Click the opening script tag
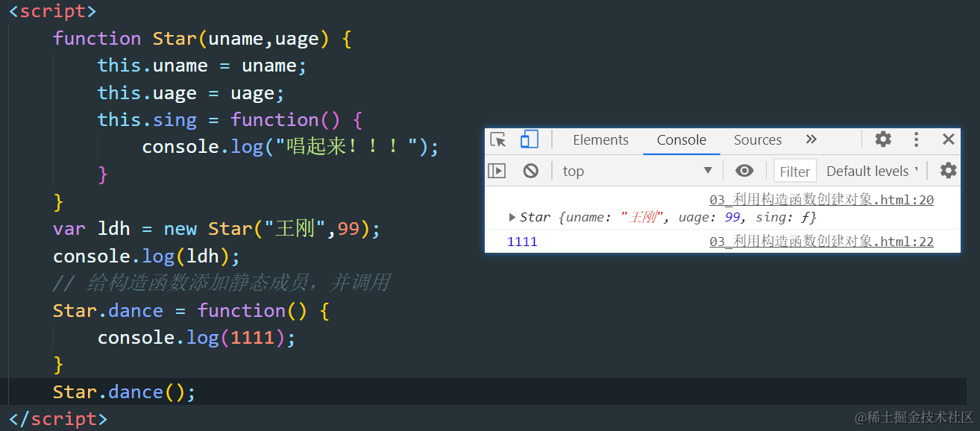 tap(53, 11)
